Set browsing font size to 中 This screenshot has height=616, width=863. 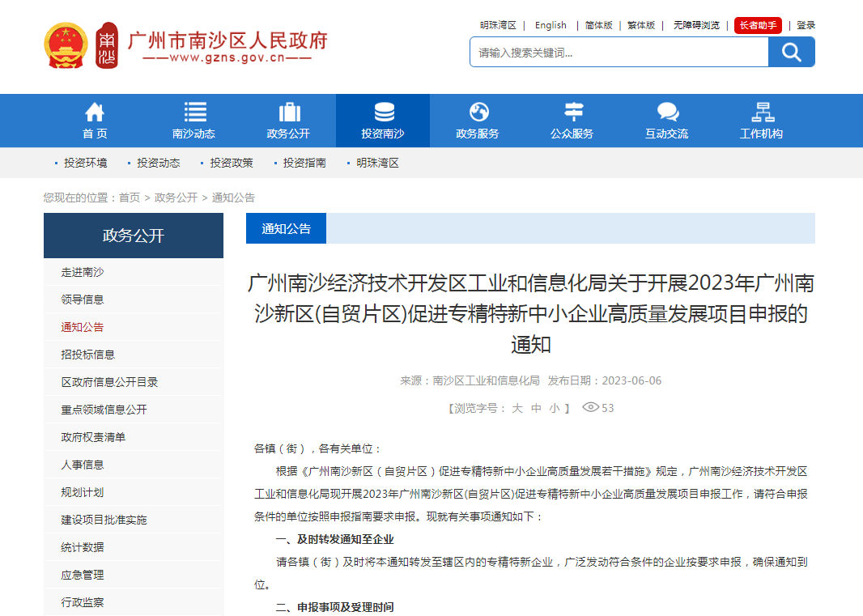point(536,408)
